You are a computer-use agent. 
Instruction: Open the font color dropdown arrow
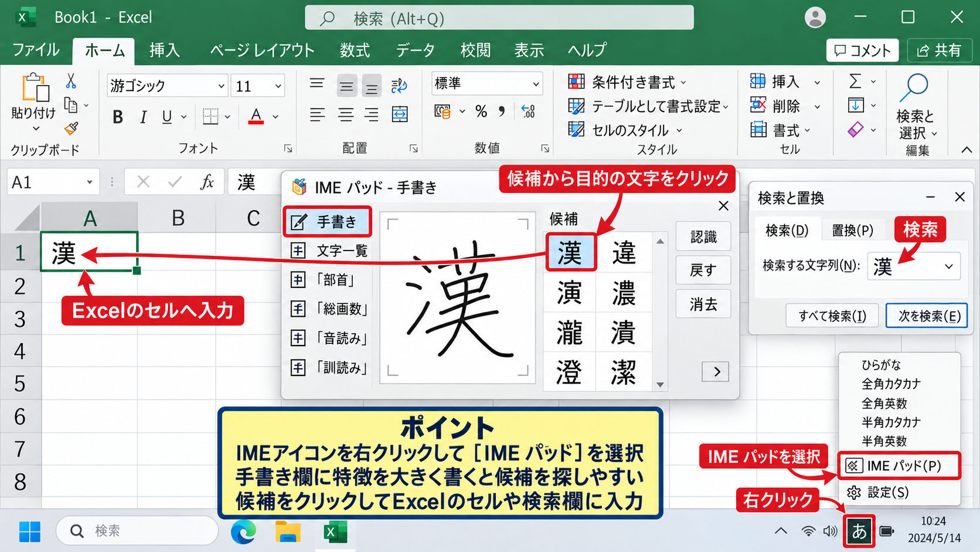(275, 117)
